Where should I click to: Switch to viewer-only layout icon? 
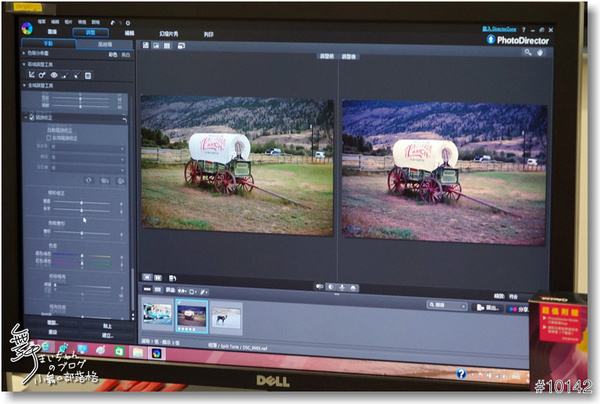[156, 46]
